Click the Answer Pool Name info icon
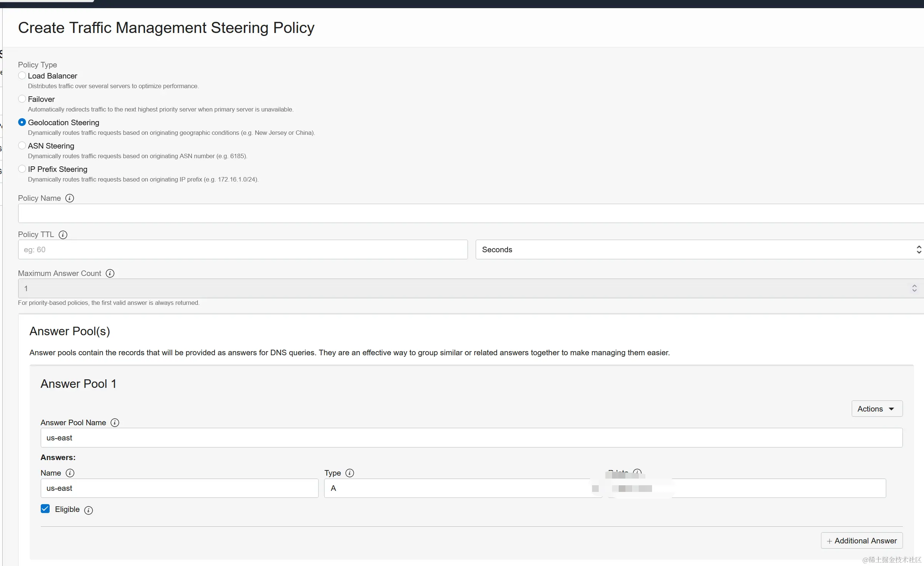This screenshot has height=566, width=924. click(115, 422)
